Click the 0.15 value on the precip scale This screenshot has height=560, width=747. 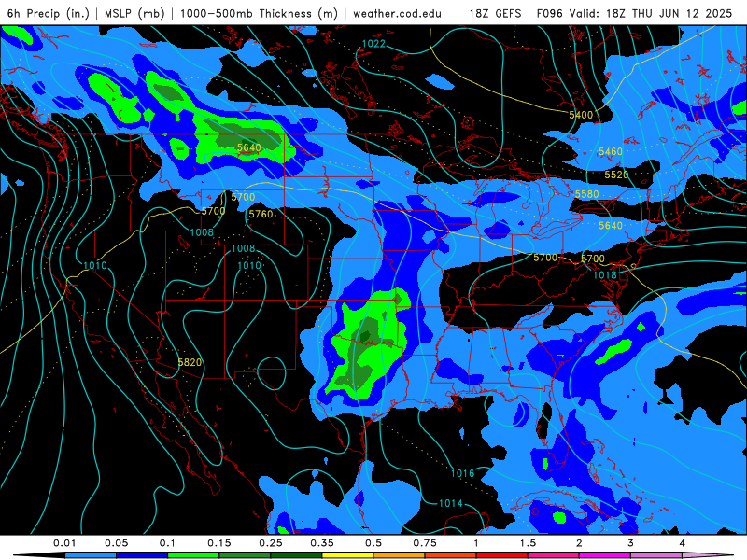[x=219, y=543]
